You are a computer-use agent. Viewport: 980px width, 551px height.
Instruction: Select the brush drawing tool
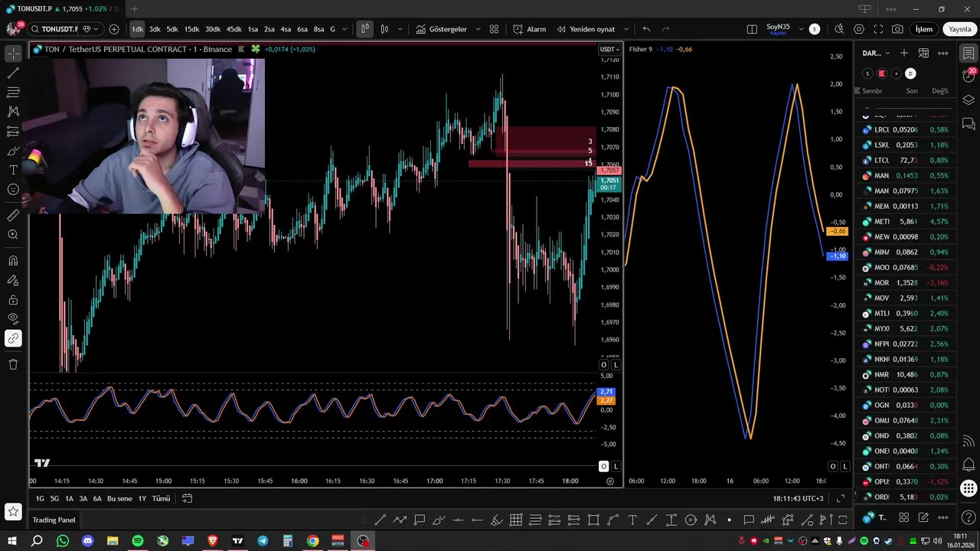click(13, 151)
